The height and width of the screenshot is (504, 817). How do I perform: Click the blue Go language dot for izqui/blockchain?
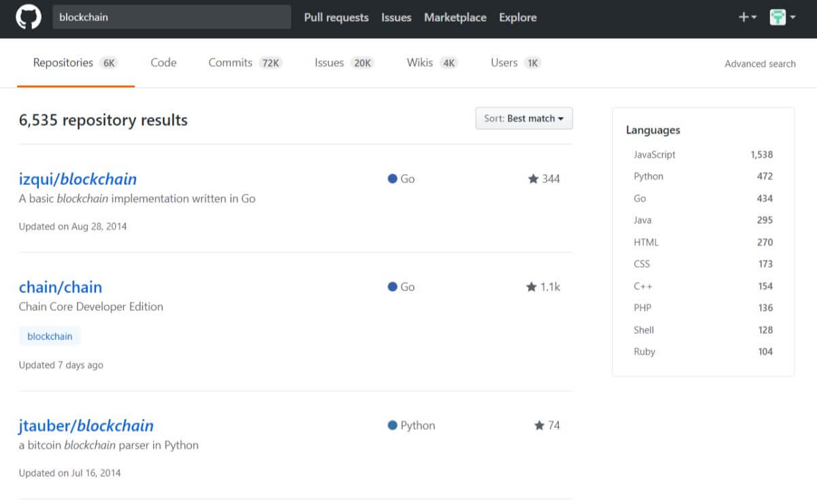392,179
